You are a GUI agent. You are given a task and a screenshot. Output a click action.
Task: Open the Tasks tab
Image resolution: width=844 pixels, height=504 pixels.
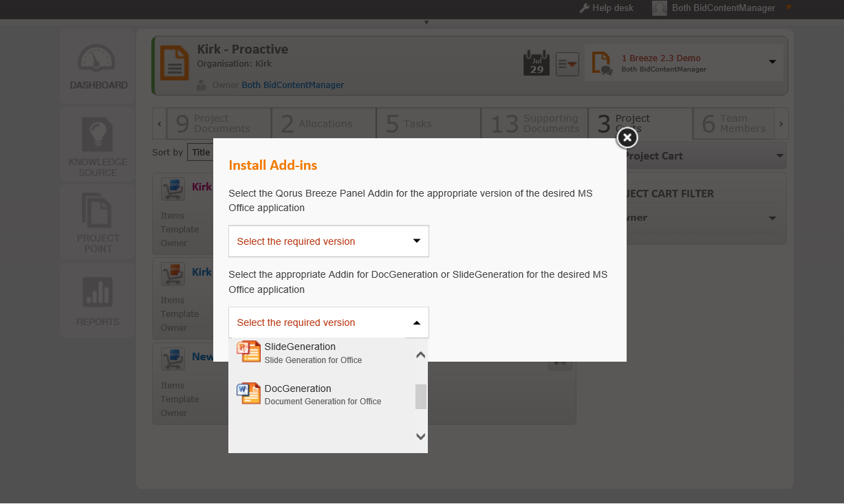click(x=429, y=124)
